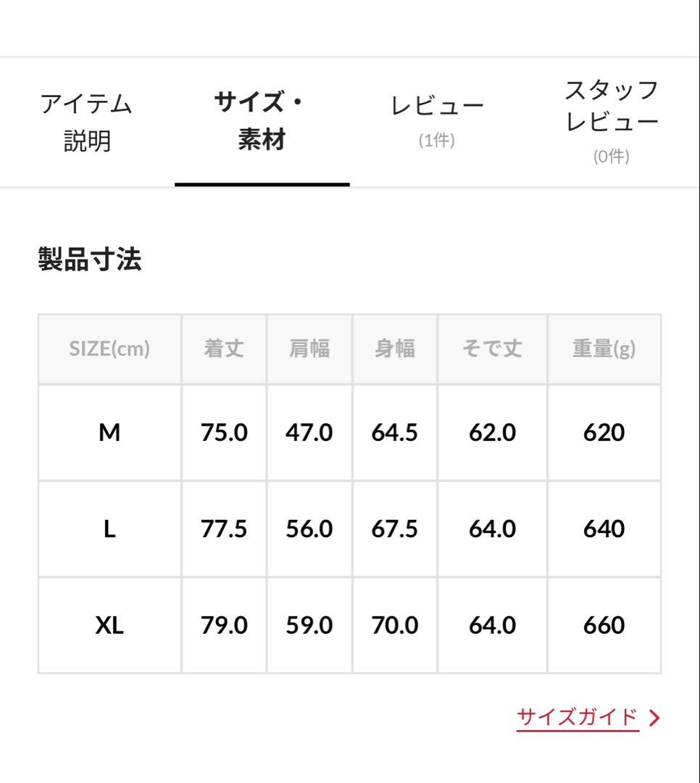
Task: Click the SIZE(cm) column header
Action: point(109,349)
